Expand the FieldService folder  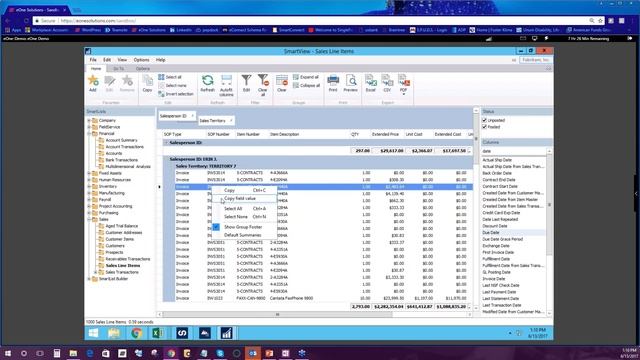[x=89, y=127]
